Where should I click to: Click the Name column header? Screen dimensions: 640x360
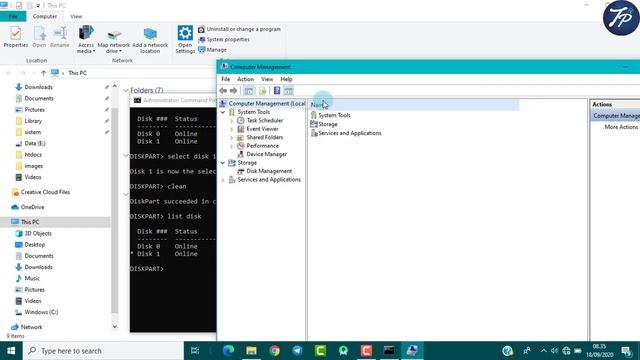pos(413,105)
